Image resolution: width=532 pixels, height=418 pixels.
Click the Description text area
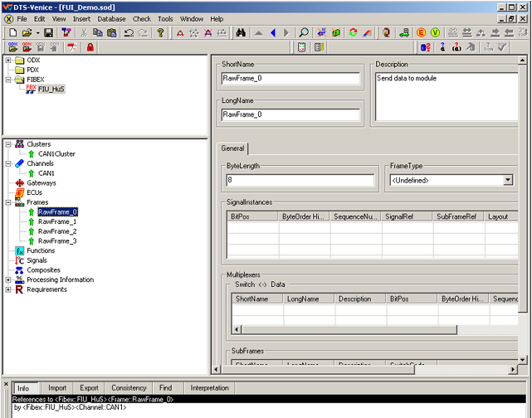tap(447, 96)
